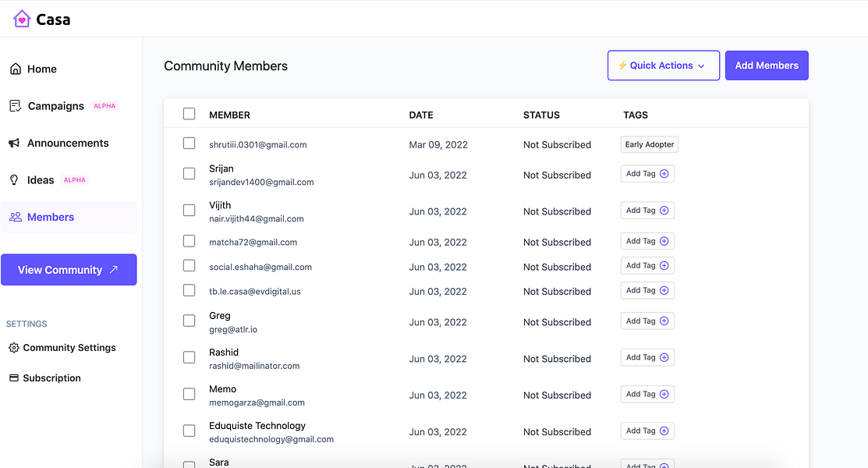Toggle the select-all members checkbox
Image resolution: width=868 pixels, height=468 pixels.
(189, 114)
